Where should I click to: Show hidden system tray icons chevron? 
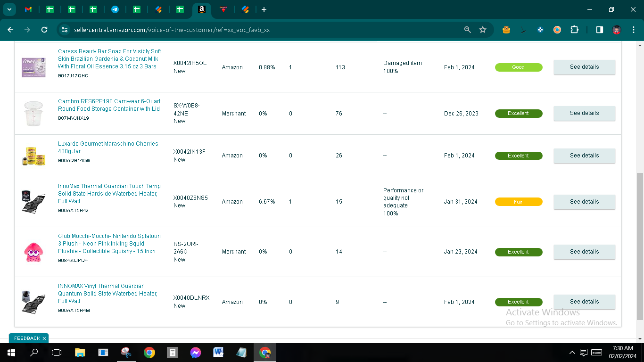(572, 353)
